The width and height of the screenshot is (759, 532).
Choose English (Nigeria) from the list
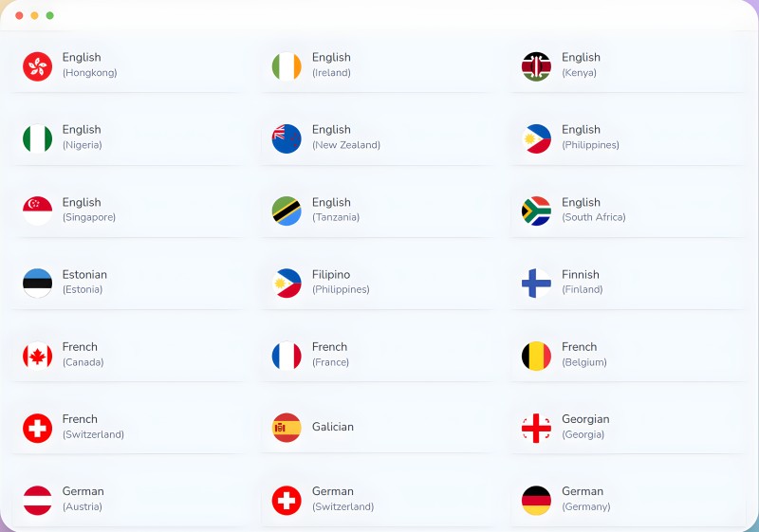tap(129, 138)
